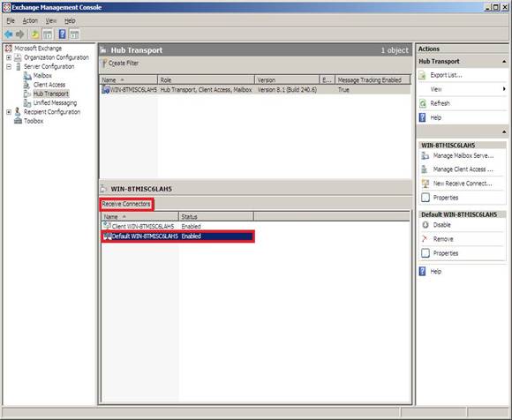Open Properties under Default WIN-8TMISC6LAH5 actions
This screenshot has width=512, height=420.
coord(446,253)
